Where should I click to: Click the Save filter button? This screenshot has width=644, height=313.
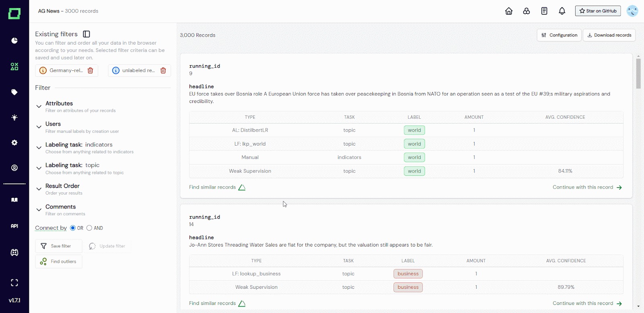tap(59, 246)
